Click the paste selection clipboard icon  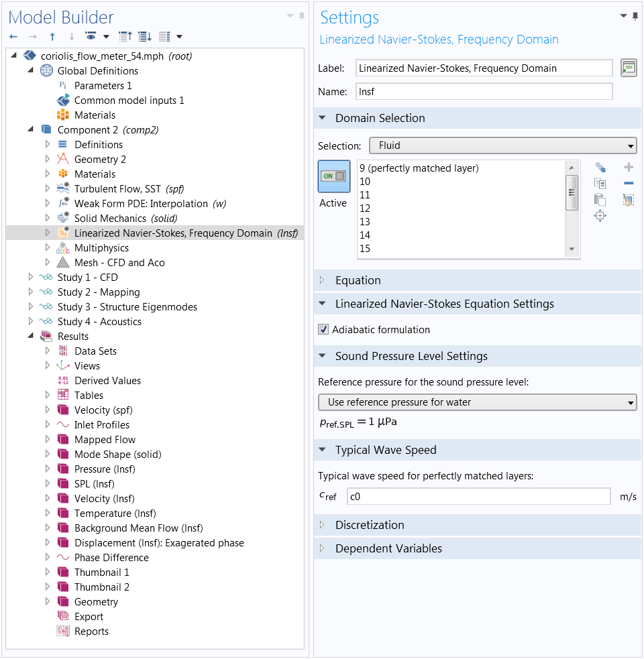[600, 200]
